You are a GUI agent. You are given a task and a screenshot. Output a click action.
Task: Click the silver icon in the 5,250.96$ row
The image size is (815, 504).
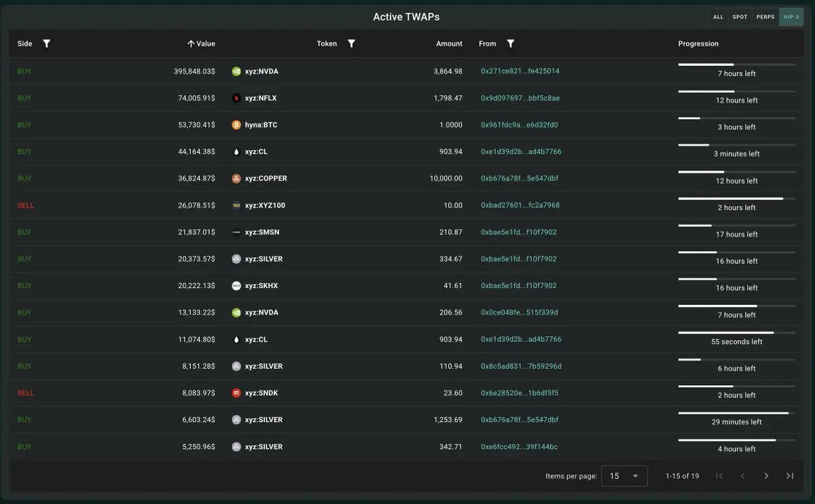coord(236,447)
